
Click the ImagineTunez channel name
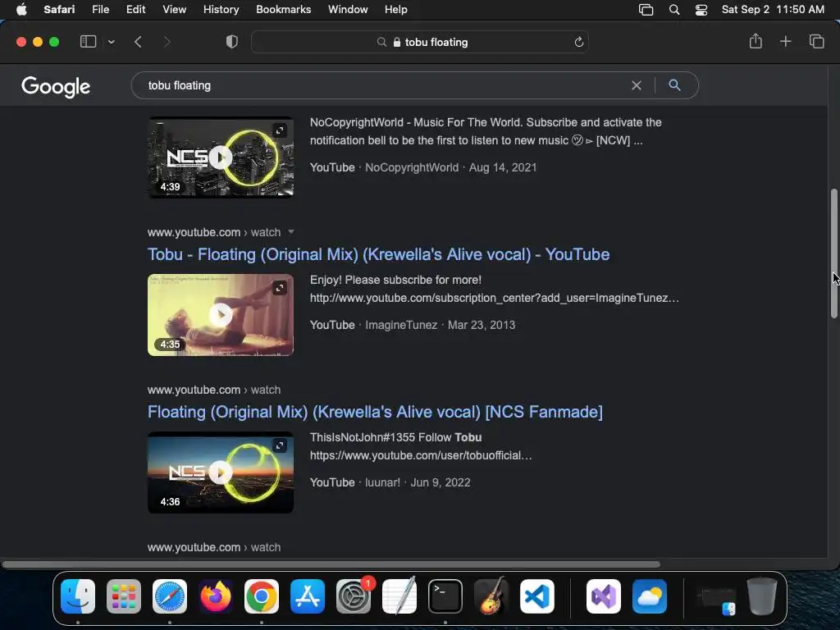pos(401,325)
